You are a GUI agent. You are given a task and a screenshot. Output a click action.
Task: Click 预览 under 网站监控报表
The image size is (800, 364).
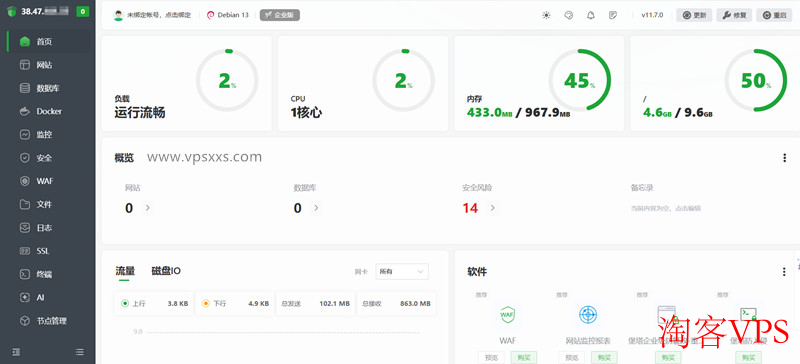click(x=571, y=357)
